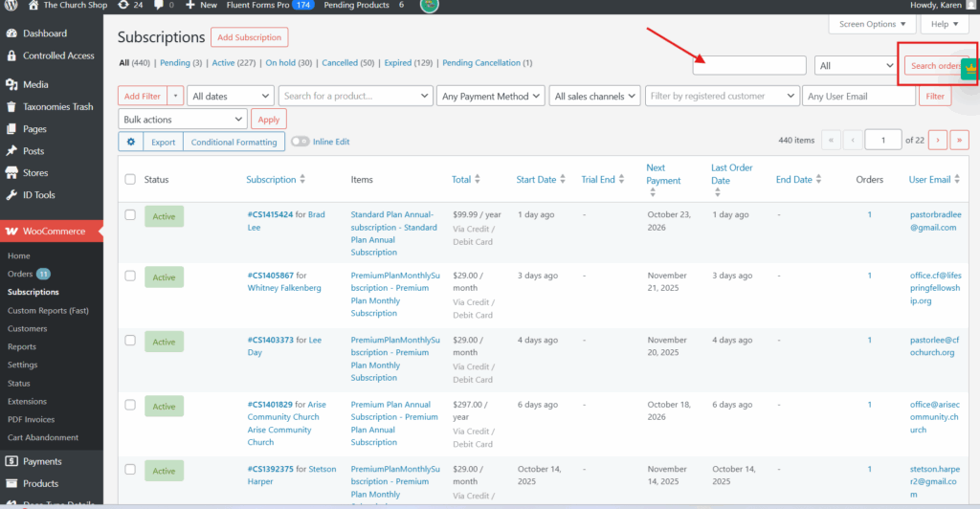
Task: Open the All dates dropdown
Action: pos(230,96)
